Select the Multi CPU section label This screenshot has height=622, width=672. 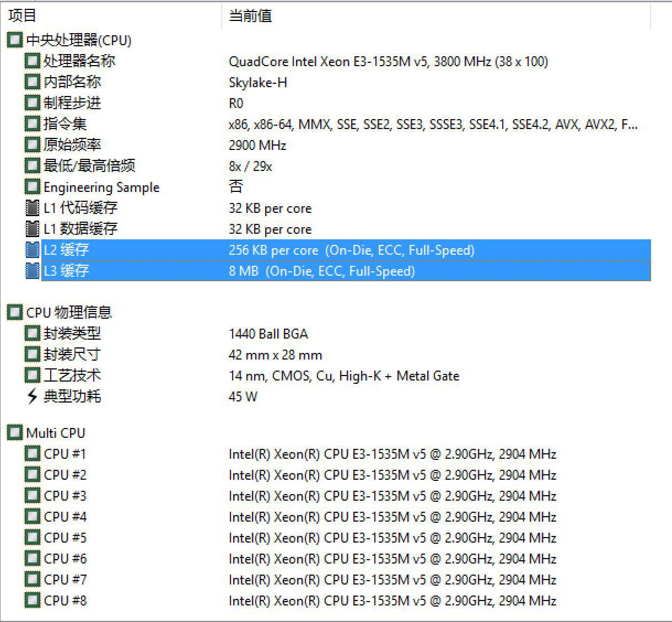coord(56,433)
